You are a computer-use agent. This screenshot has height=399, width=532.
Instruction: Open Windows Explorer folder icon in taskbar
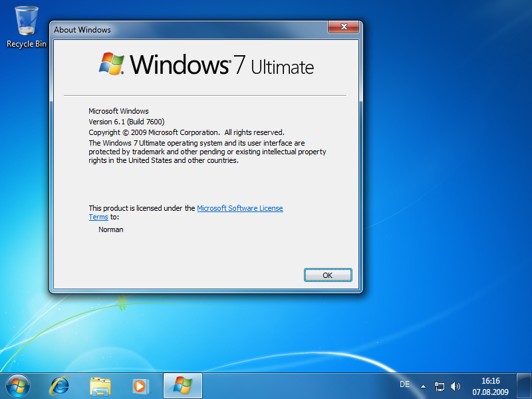click(x=100, y=386)
